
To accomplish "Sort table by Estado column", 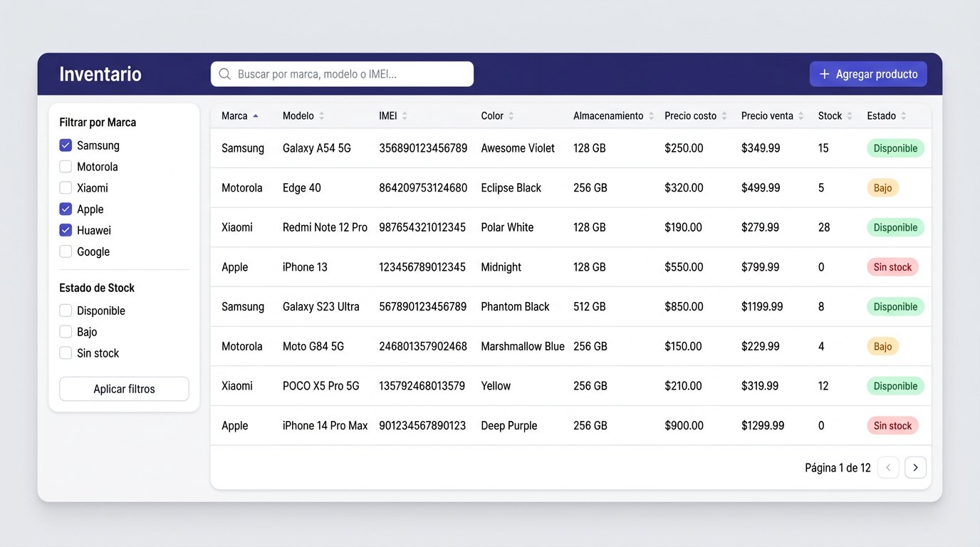I will point(887,116).
